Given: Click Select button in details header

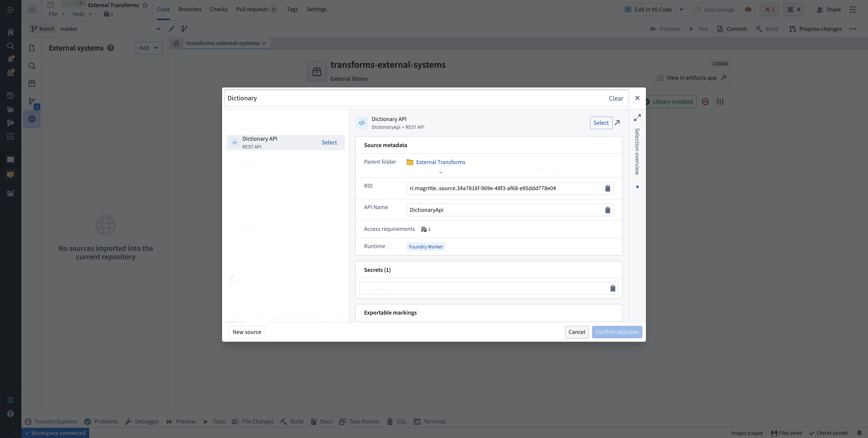Looking at the screenshot, I should (x=601, y=123).
